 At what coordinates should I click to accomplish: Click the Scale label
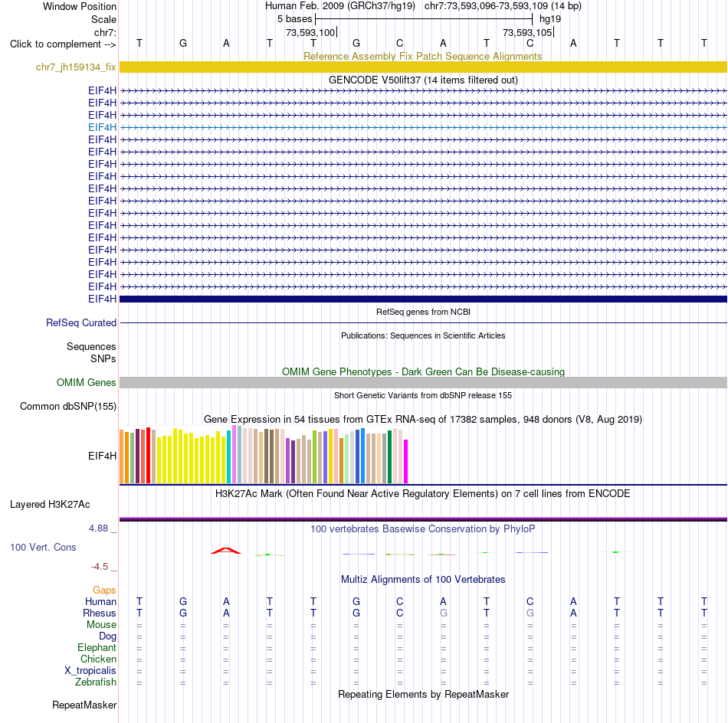coord(103,19)
